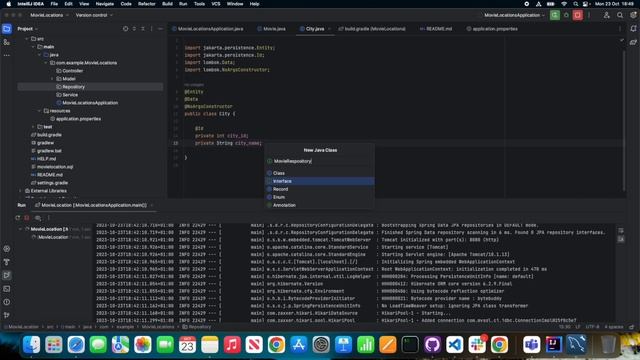The width and height of the screenshot is (640, 360).
Task: Open the Project tool window icon
Action: [x=7, y=29]
